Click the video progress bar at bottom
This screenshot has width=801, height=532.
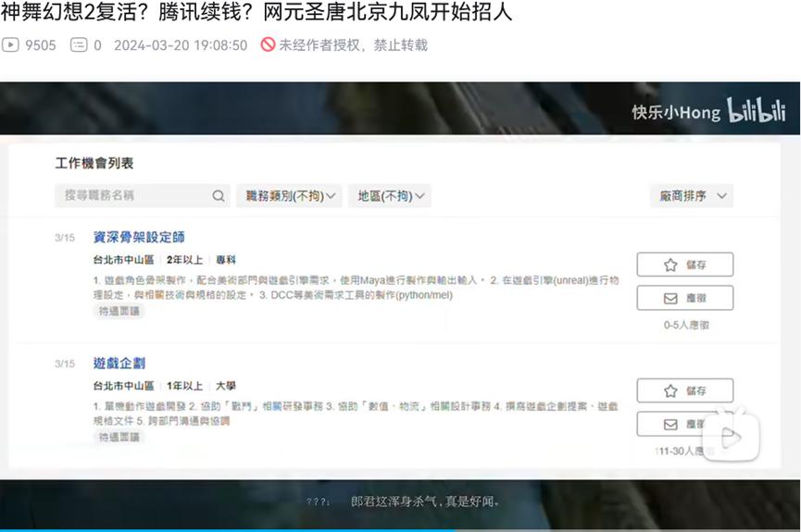(x=400, y=530)
